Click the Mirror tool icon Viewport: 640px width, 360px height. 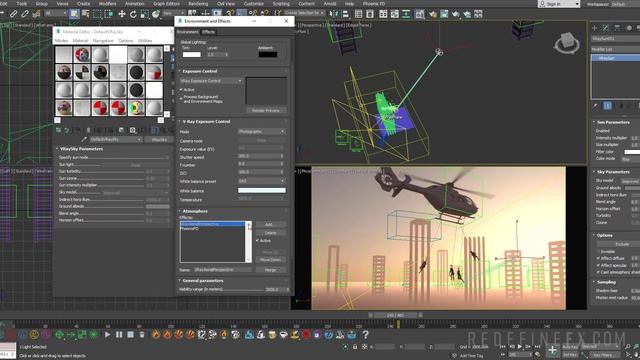coord(334,14)
